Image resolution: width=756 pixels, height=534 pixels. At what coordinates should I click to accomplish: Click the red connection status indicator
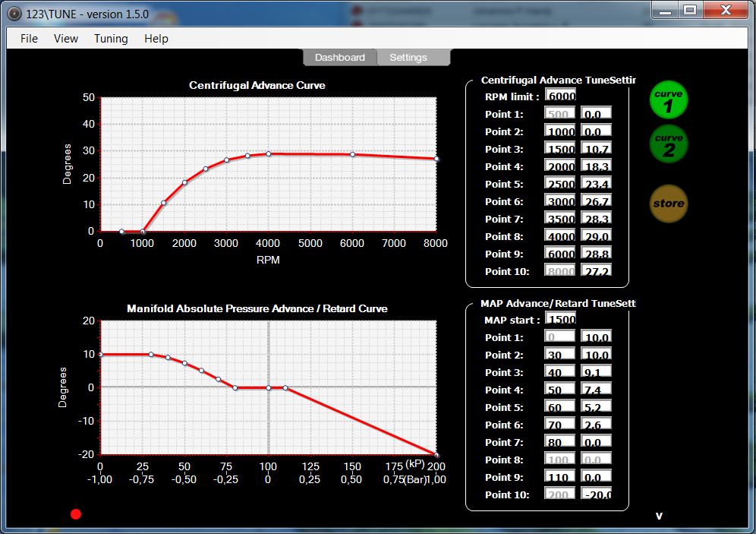point(76,514)
